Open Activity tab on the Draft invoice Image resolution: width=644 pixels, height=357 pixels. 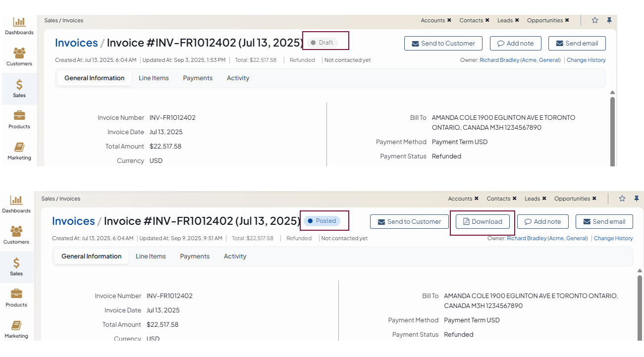tap(238, 78)
